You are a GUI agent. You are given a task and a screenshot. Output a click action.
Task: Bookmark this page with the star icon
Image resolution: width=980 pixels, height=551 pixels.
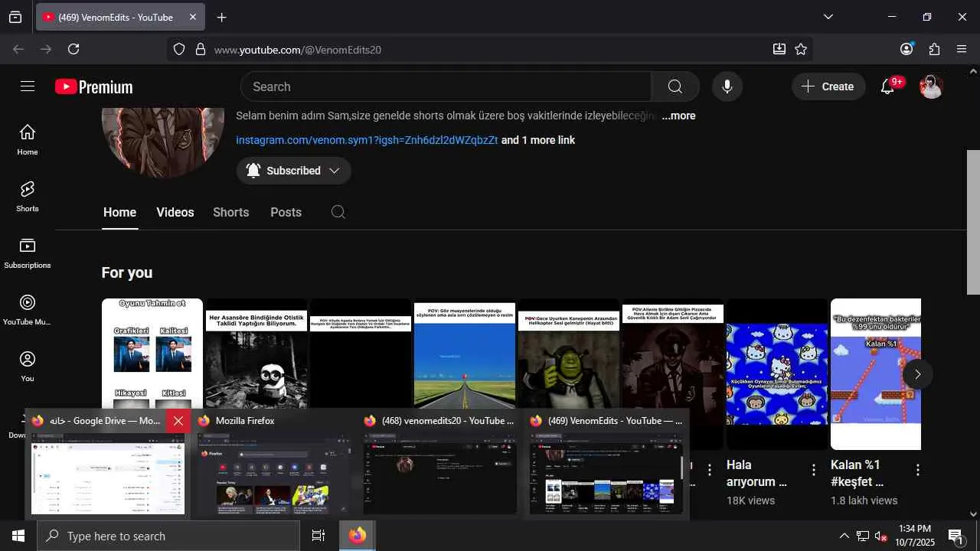801,49
